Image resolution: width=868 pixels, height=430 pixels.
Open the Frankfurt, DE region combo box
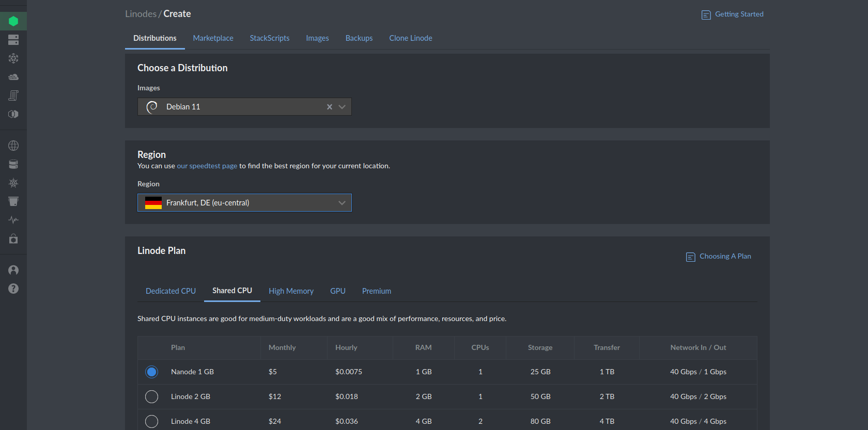[244, 203]
